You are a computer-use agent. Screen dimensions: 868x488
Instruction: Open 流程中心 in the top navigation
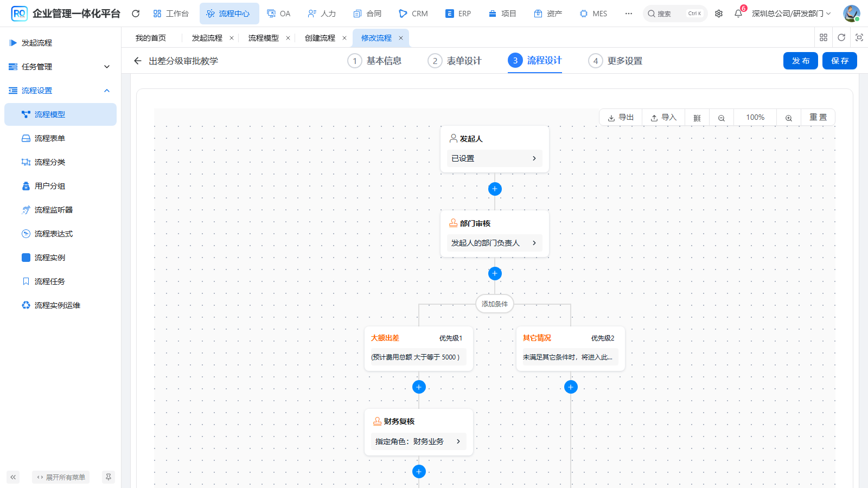[x=229, y=14]
